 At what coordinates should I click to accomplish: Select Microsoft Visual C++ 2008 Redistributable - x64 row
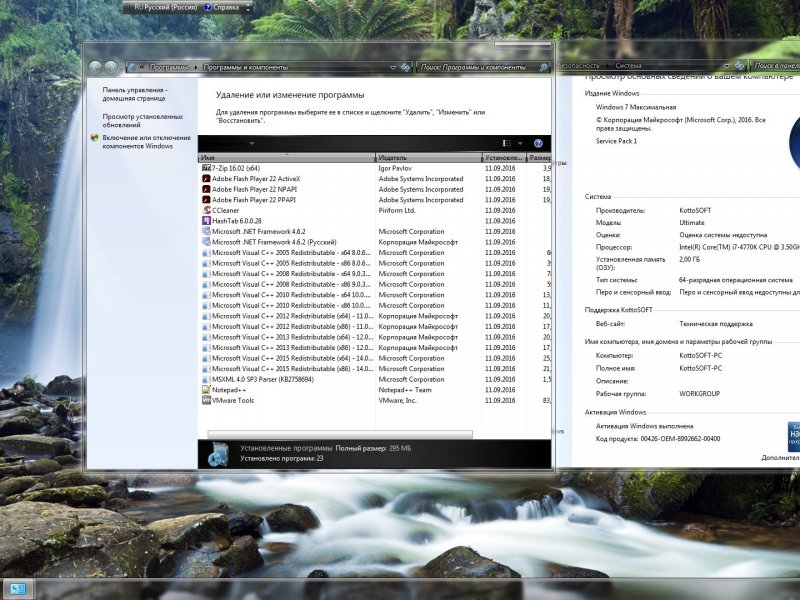coord(291,274)
